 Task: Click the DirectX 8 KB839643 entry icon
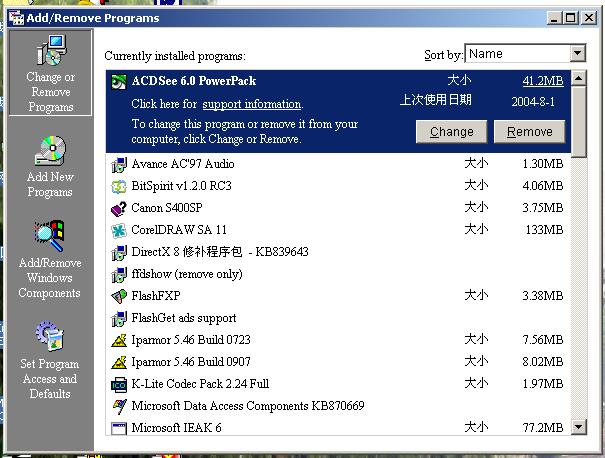pos(119,252)
